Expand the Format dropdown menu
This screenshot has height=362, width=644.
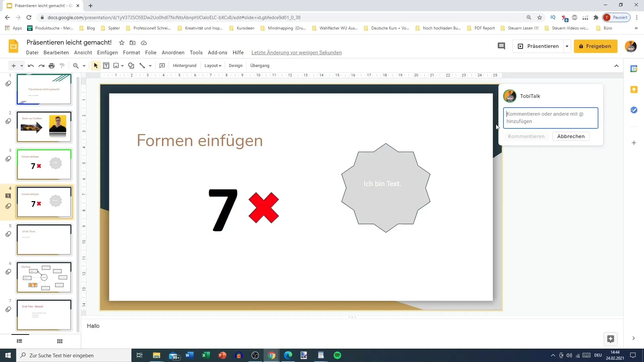click(x=132, y=53)
